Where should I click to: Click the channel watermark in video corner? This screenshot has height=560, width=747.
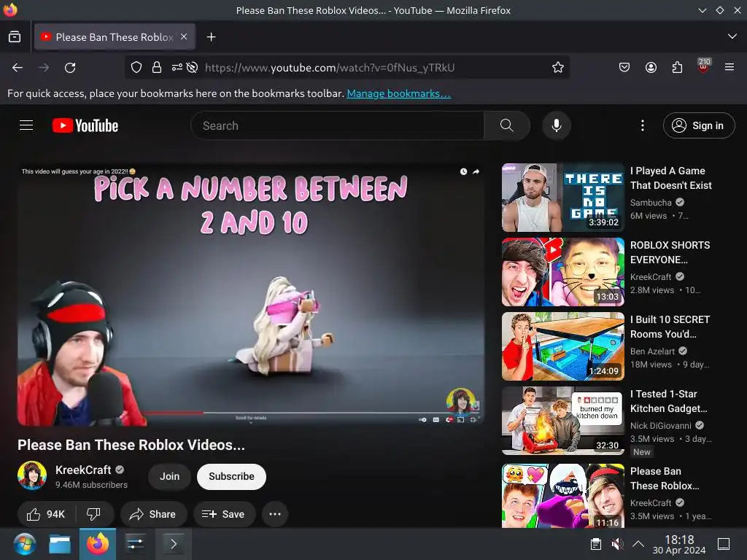click(461, 400)
